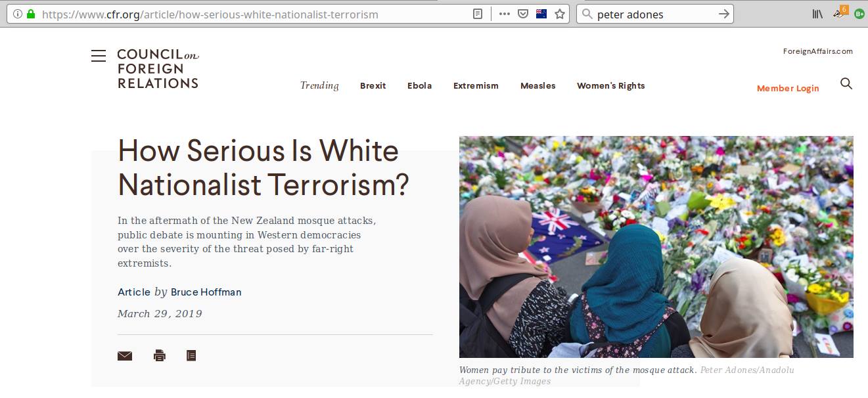
Task: Open the Women's Rights trending topic
Action: click(611, 86)
